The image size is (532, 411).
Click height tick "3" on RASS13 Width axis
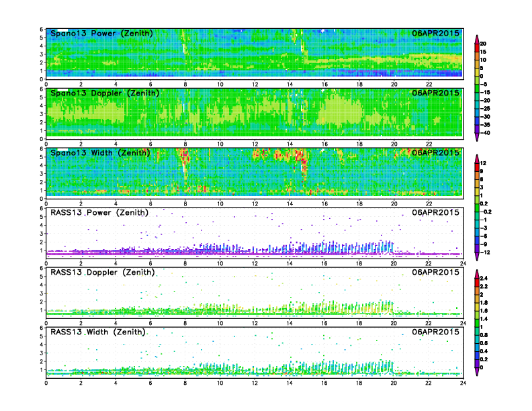point(42,353)
